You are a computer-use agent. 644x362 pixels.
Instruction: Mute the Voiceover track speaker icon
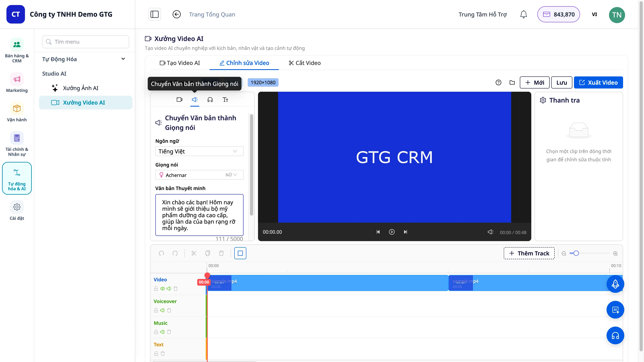click(x=162, y=310)
